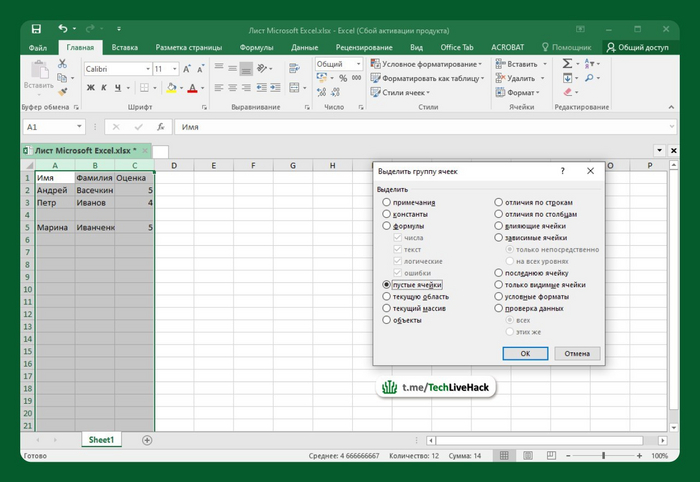Open the Файл tab
700x482 pixels.
click(38, 47)
